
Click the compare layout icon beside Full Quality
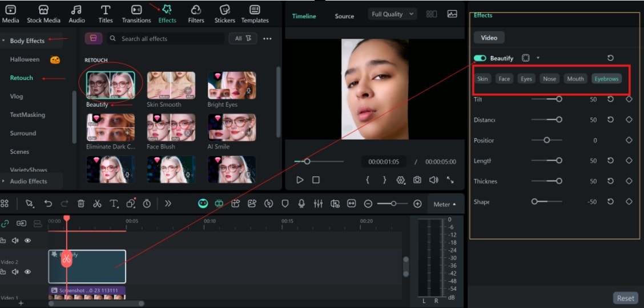431,14
